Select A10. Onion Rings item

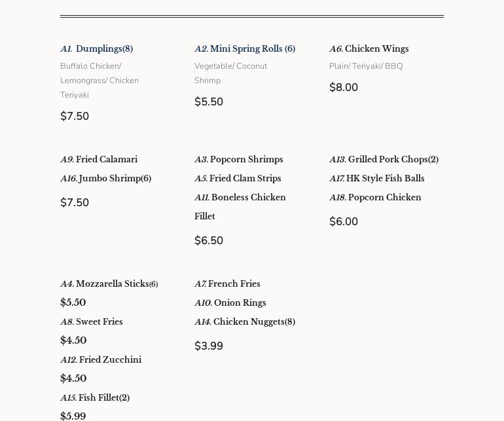tap(230, 303)
